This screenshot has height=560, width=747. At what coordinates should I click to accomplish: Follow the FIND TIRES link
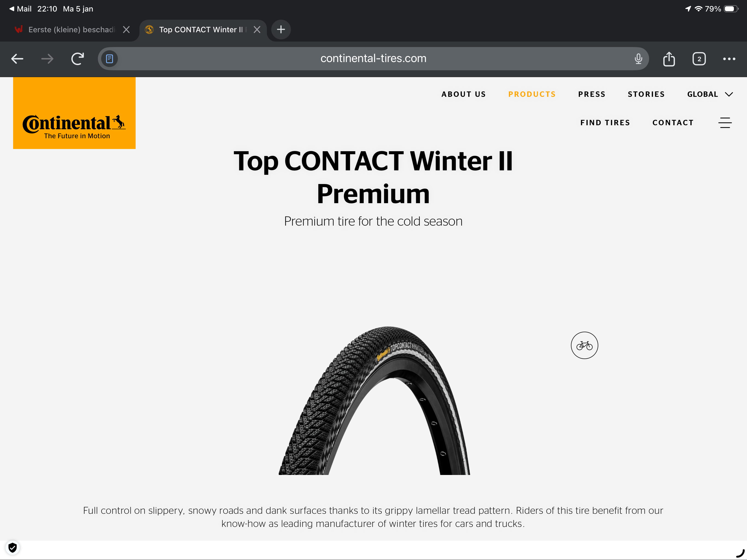[x=605, y=122]
